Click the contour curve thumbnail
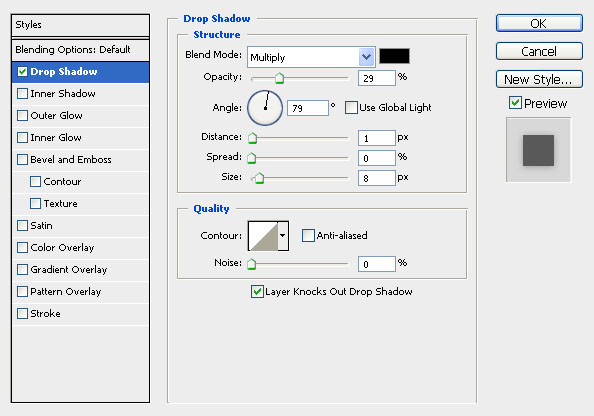 pyautogui.click(x=263, y=236)
